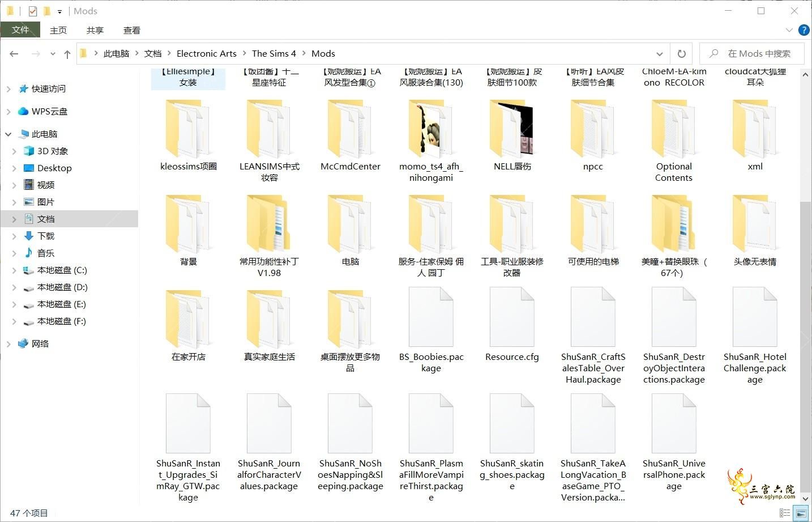Screen dimensions: 812x522
Task: Select ShuSanR_Instant_Upgrades_SimRay_GTW.package file
Action: (x=188, y=448)
